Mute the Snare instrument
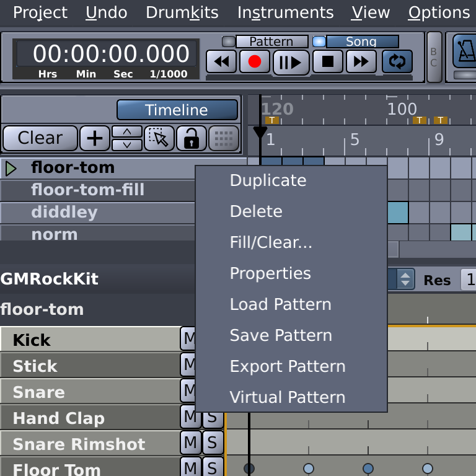 coord(188,390)
